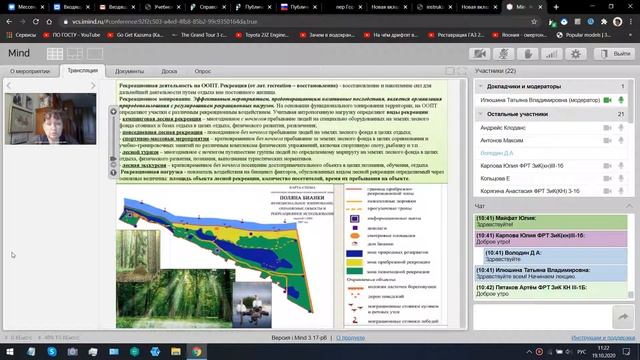This screenshot has width=640, height=360.
Task: Click Карпова Юлия camera indicator
Action: click(607, 166)
